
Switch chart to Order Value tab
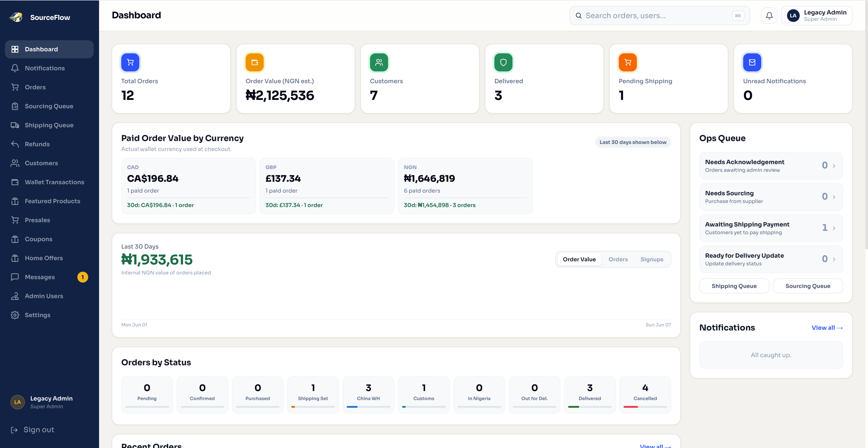click(x=579, y=259)
